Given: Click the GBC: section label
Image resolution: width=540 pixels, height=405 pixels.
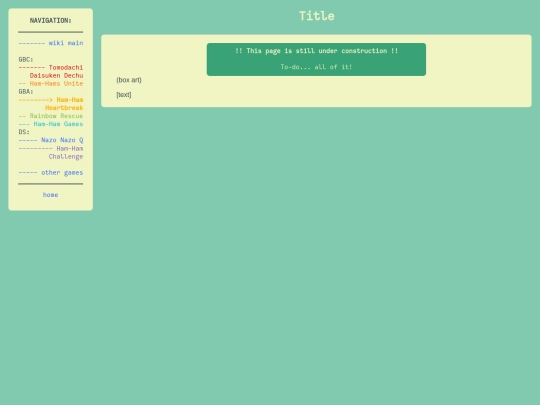Looking at the screenshot, I should [26, 60].
